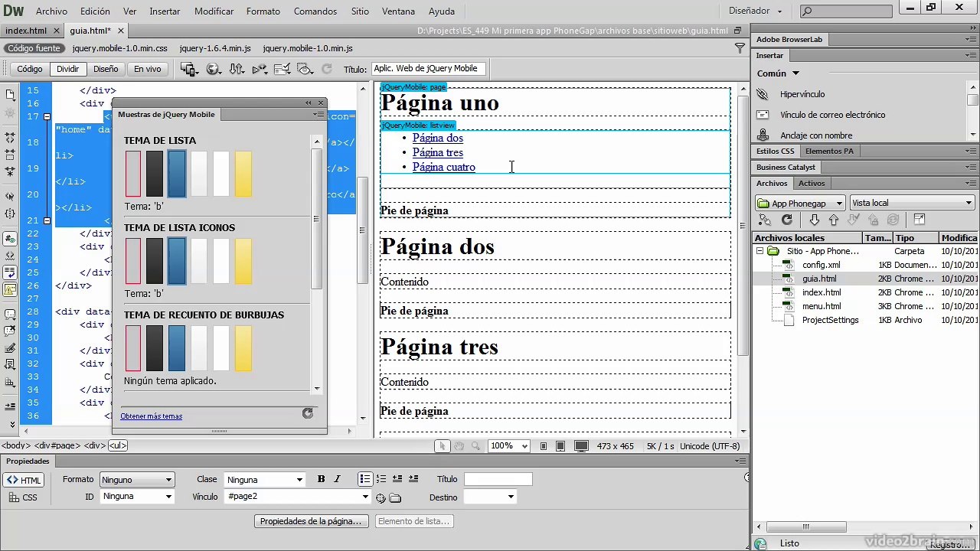
Task: Click Hipervínculo in Insertar panel
Action: point(802,94)
